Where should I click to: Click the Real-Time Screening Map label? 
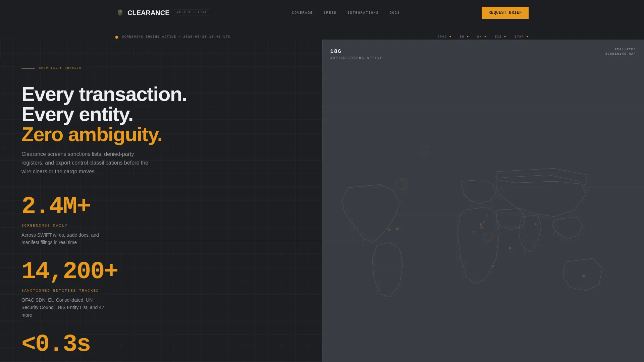click(x=620, y=52)
